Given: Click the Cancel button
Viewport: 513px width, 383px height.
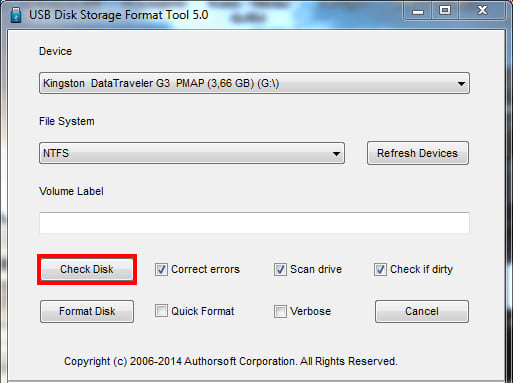Looking at the screenshot, I should (422, 311).
